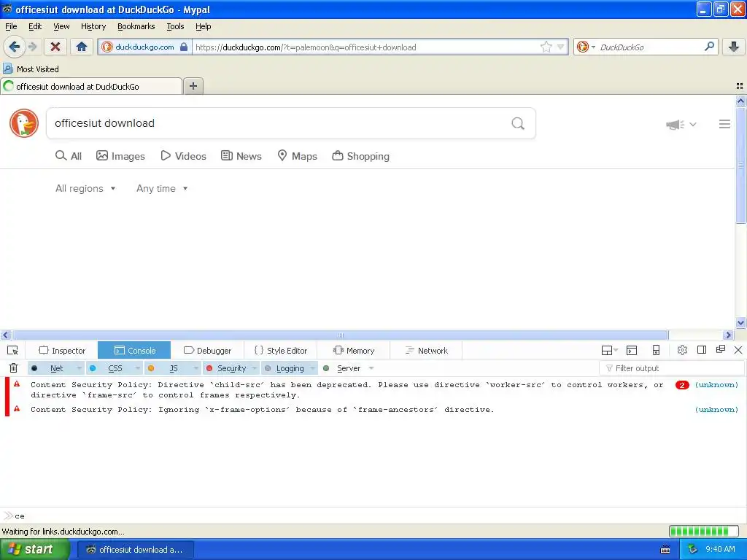
Task: Stop loading with the red X button
Action: 55,47
